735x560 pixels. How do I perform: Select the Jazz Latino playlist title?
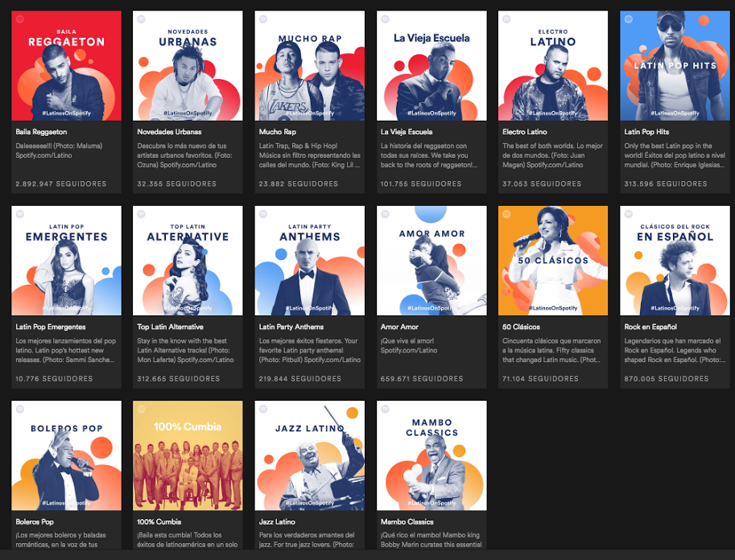277,522
